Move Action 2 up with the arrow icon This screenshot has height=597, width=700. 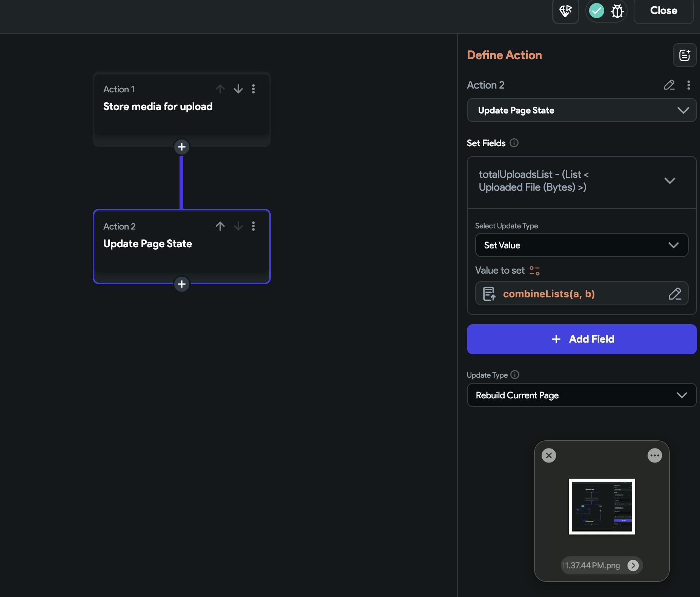[220, 226]
